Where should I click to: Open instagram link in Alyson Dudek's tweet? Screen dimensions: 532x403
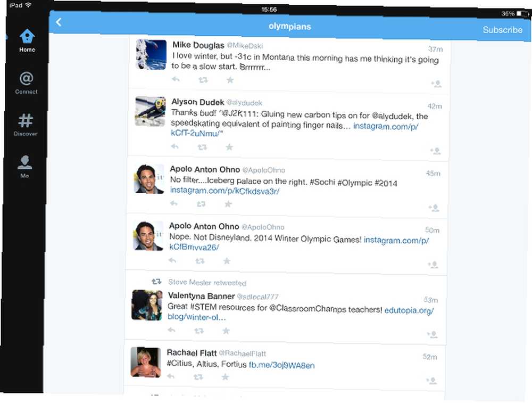[386, 126]
